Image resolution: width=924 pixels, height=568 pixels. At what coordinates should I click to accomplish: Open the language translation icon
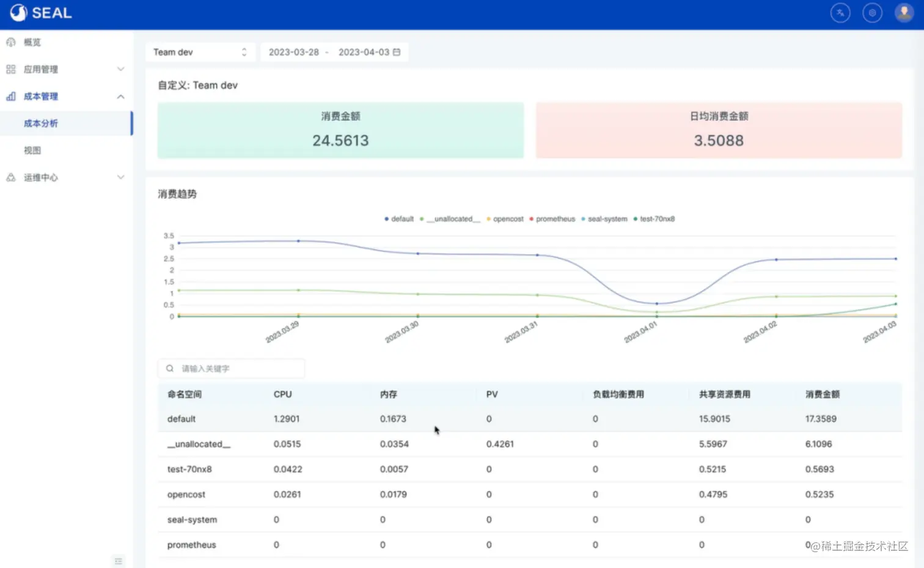[840, 13]
